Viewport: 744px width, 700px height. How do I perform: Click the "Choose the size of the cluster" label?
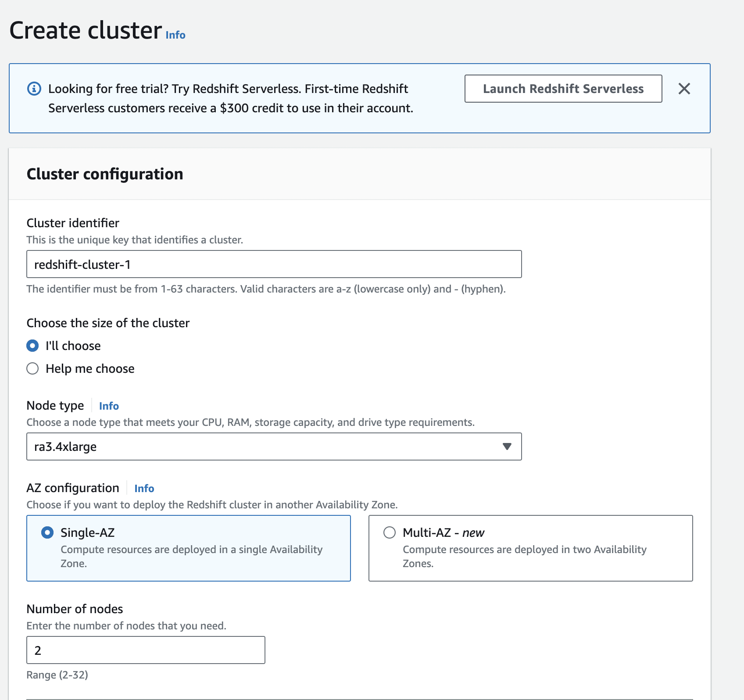tap(108, 323)
